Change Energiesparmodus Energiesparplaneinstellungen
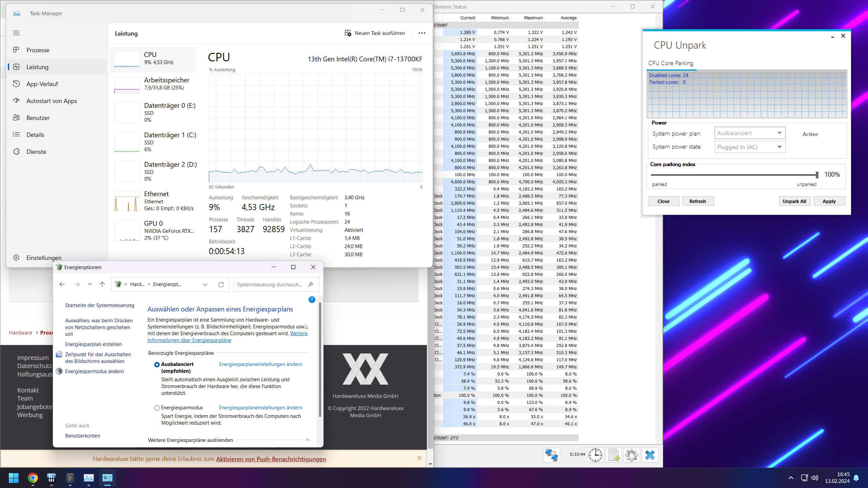 260,408
